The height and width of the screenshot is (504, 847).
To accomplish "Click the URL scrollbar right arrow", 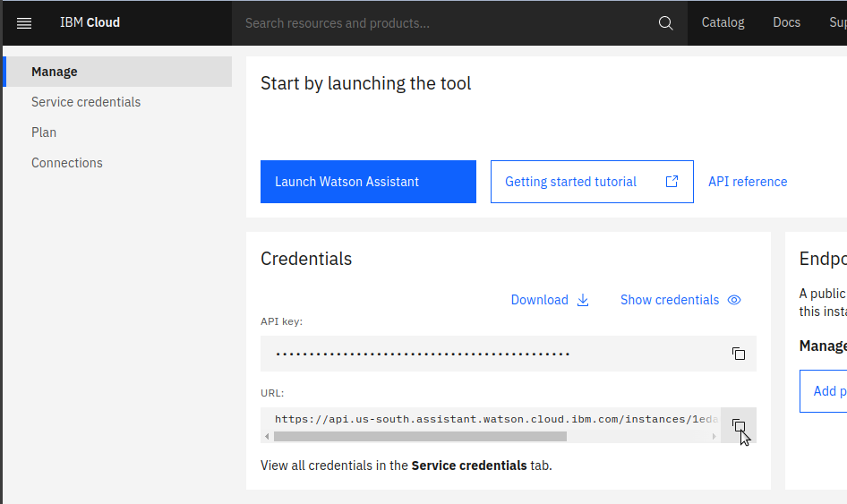I will [714, 437].
